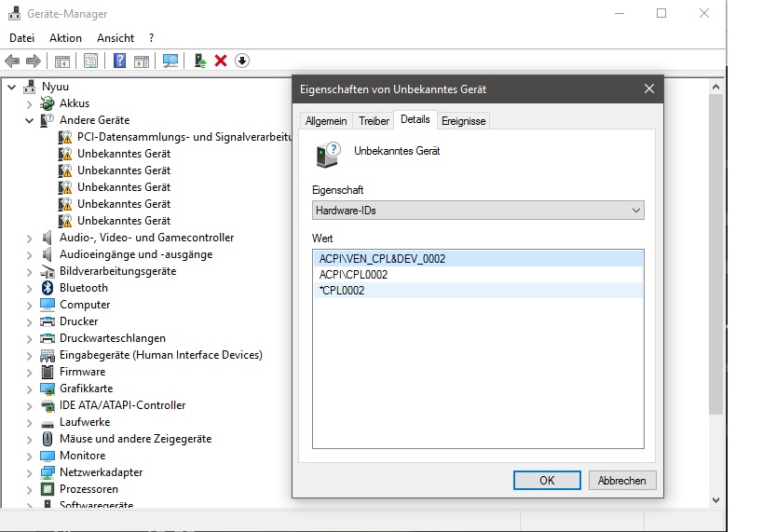Click the forward arrow toolbar icon
This screenshot has width=763, height=532.
34,61
